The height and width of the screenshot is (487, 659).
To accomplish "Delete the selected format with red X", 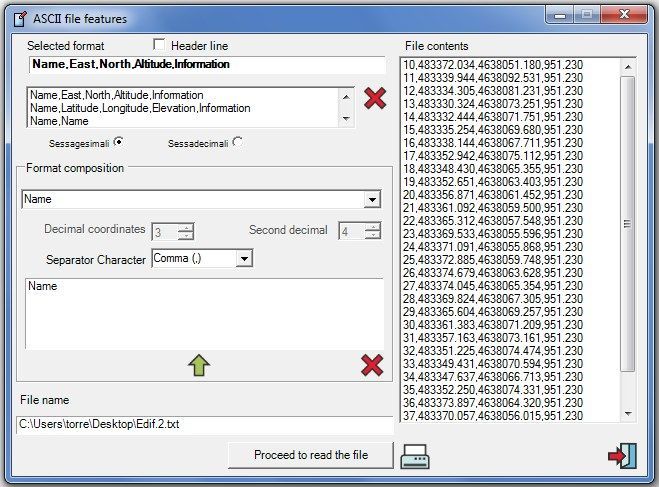I will point(375,99).
